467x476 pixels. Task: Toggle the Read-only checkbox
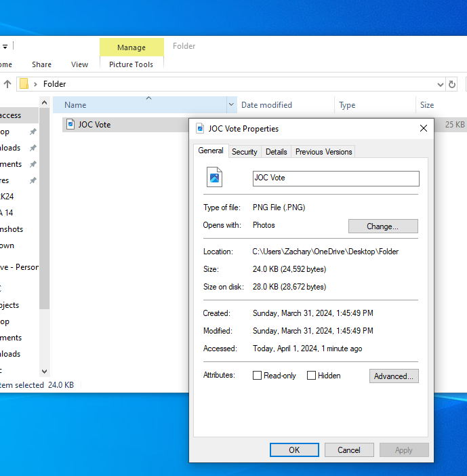(x=257, y=376)
